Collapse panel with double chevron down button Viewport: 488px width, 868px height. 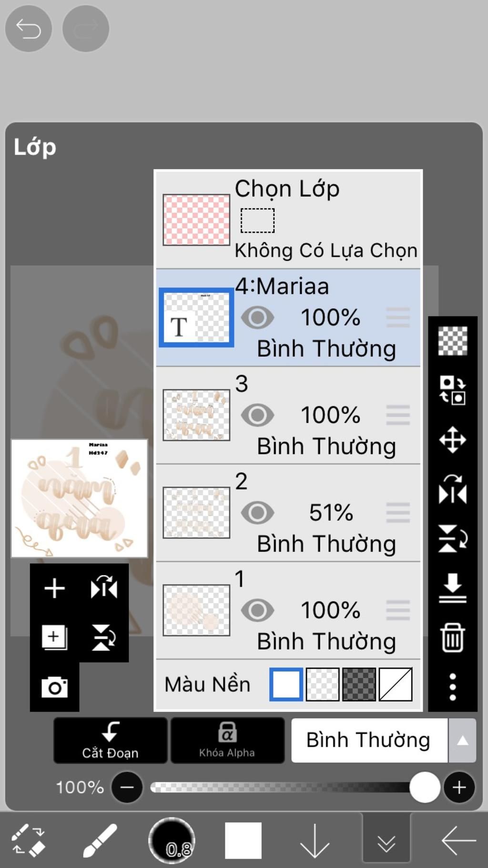(386, 841)
